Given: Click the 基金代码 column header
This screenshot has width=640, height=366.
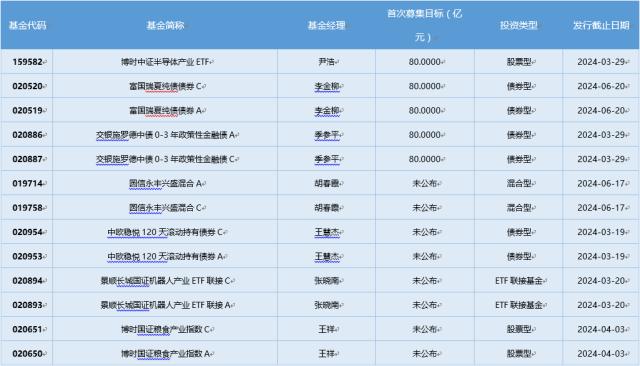Looking at the screenshot, I should (27, 25).
